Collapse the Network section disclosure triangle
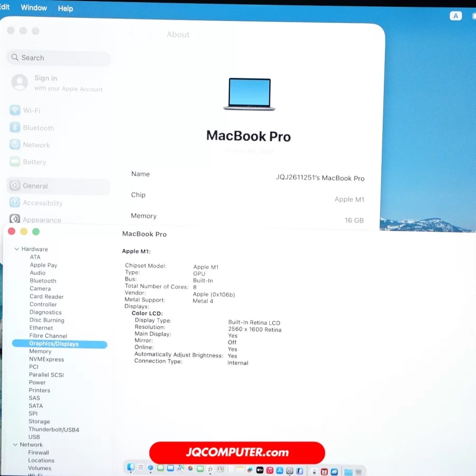This screenshot has height=476, width=476. tap(15, 445)
